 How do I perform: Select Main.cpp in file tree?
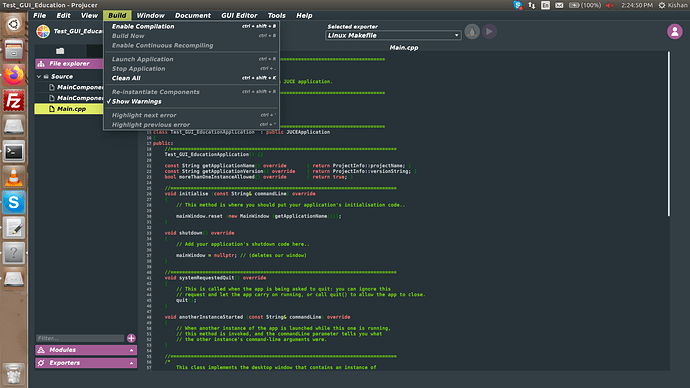tap(69, 109)
